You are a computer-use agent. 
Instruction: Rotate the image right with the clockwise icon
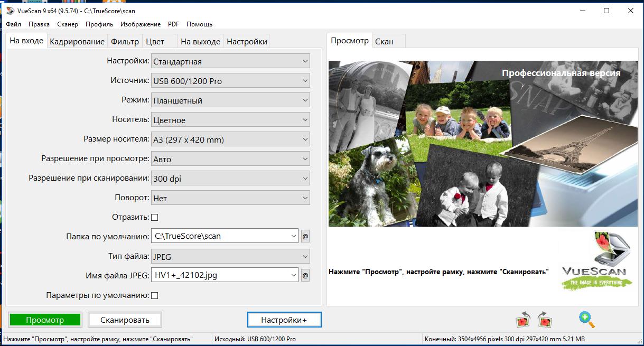click(545, 320)
